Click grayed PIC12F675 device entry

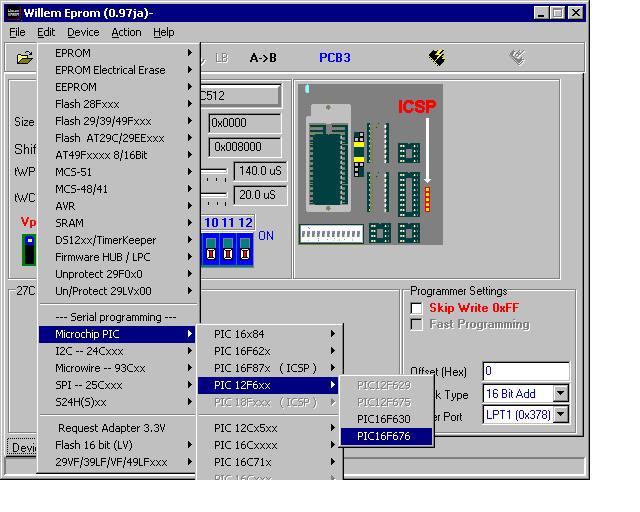[x=386, y=402]
